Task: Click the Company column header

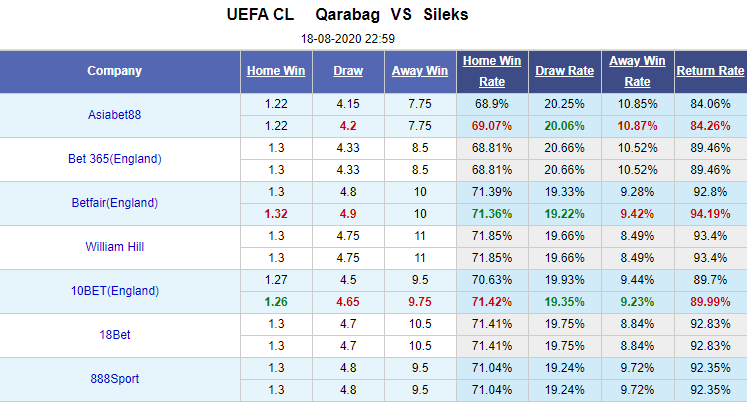Action: pos(114,71)
